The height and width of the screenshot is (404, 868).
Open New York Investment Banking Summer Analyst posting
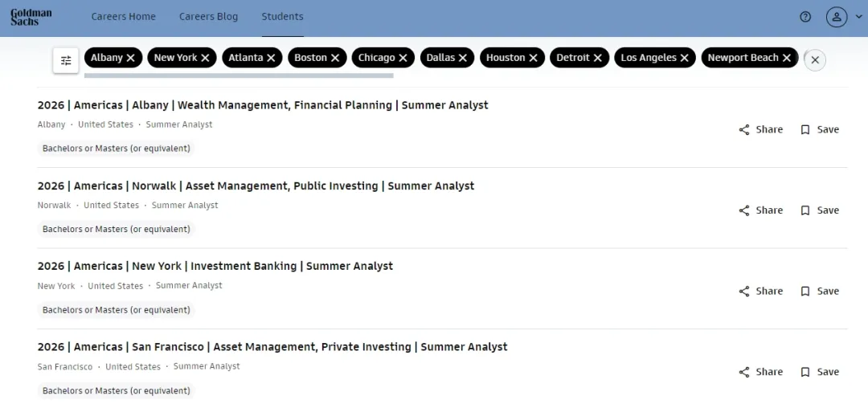pos(215,266)
